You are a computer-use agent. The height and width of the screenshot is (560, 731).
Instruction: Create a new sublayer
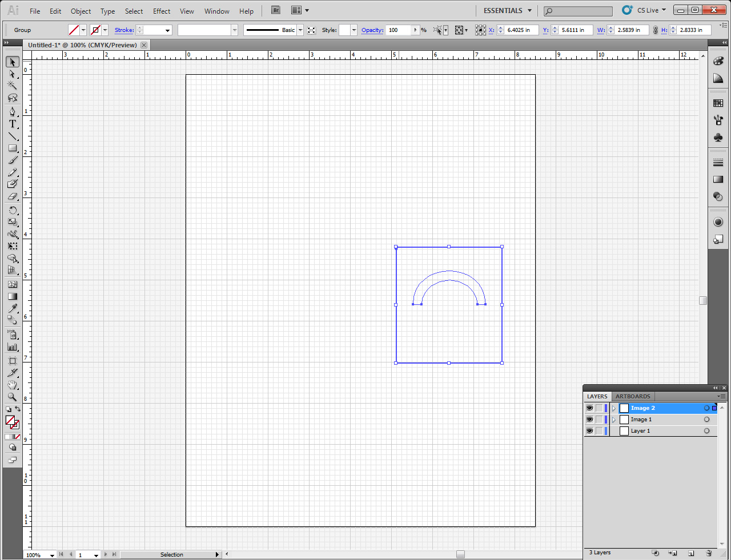(673, 553)
